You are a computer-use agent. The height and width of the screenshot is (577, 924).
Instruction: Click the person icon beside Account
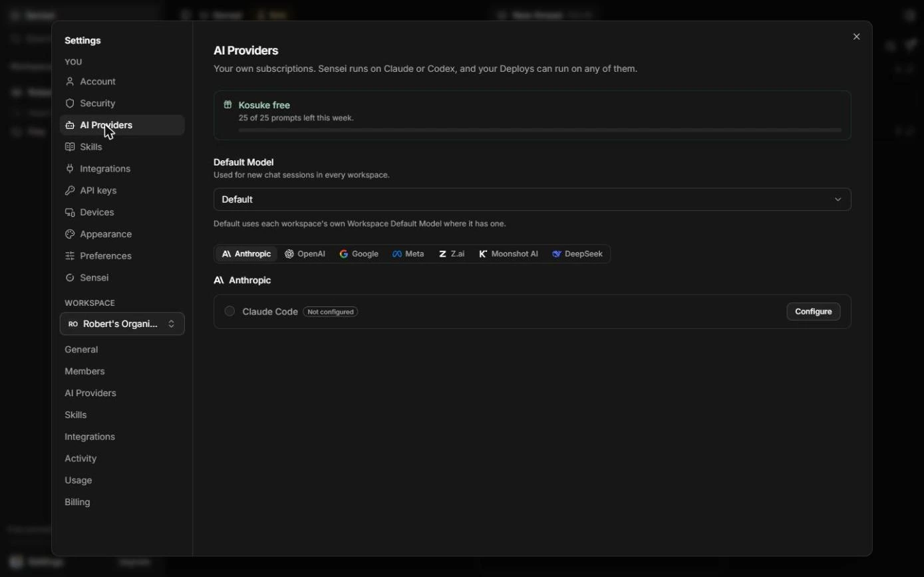pos(70,82)
